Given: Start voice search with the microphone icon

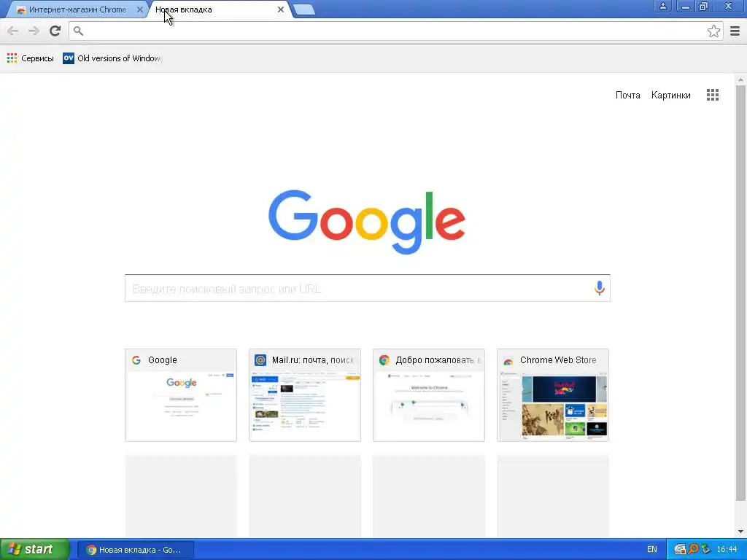Looking at the screenshot, I should tap(600, 287).
